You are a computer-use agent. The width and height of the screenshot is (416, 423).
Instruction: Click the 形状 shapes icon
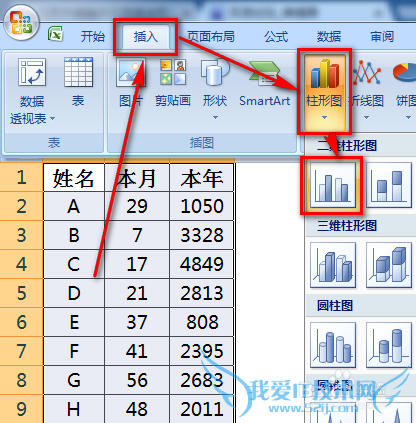[215, 72]
